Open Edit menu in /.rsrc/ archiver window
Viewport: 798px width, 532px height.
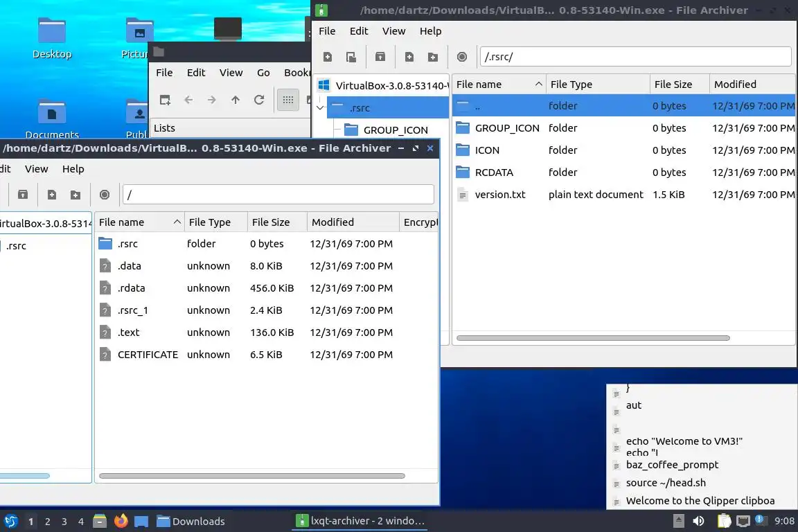[358, 31]
